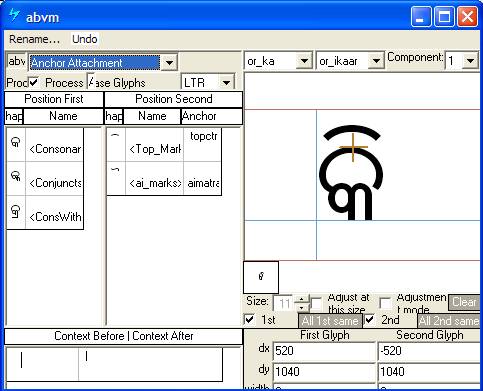Click the First Glyph dy field
The image size is (483, 391).
point(324,371)
